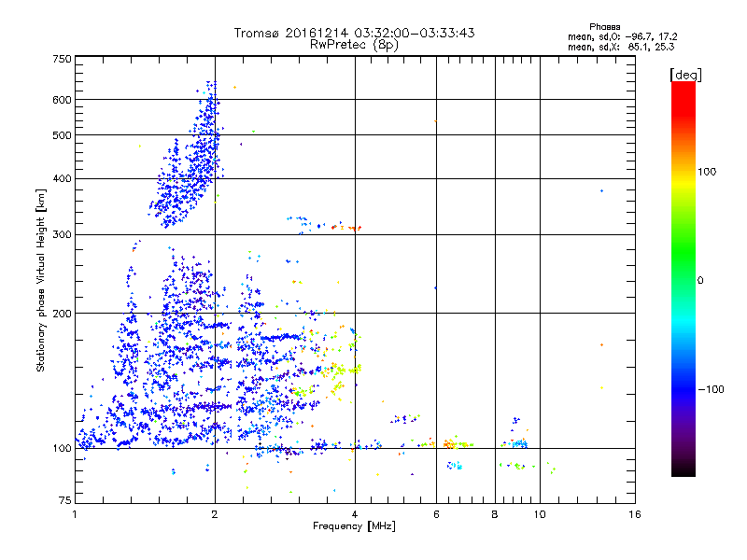Click colorbar tick label '-100'
Viewport: 747px width, 560px height.
(x=711, y=389)
